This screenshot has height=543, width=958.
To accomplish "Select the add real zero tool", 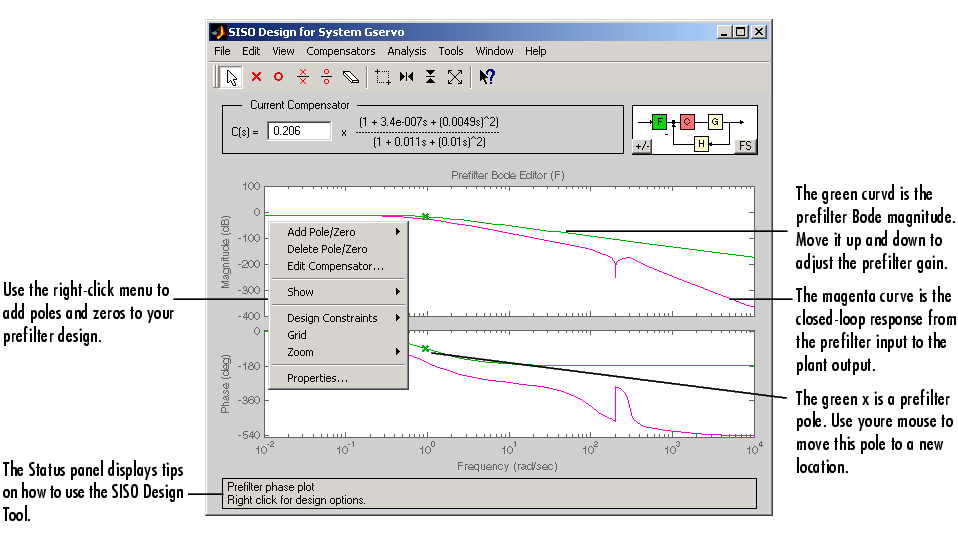I will pos(279,76).
